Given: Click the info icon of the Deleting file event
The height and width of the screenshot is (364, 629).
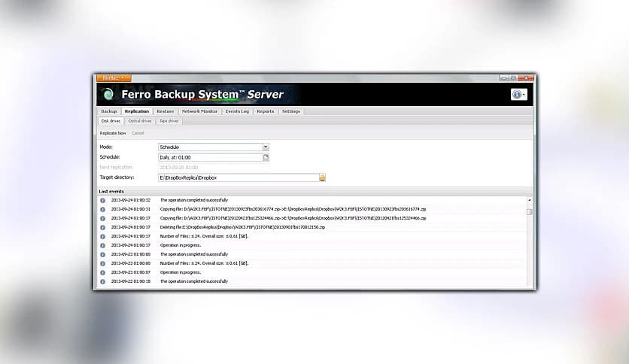Looking at the screenshot, I should coord(102,227).
